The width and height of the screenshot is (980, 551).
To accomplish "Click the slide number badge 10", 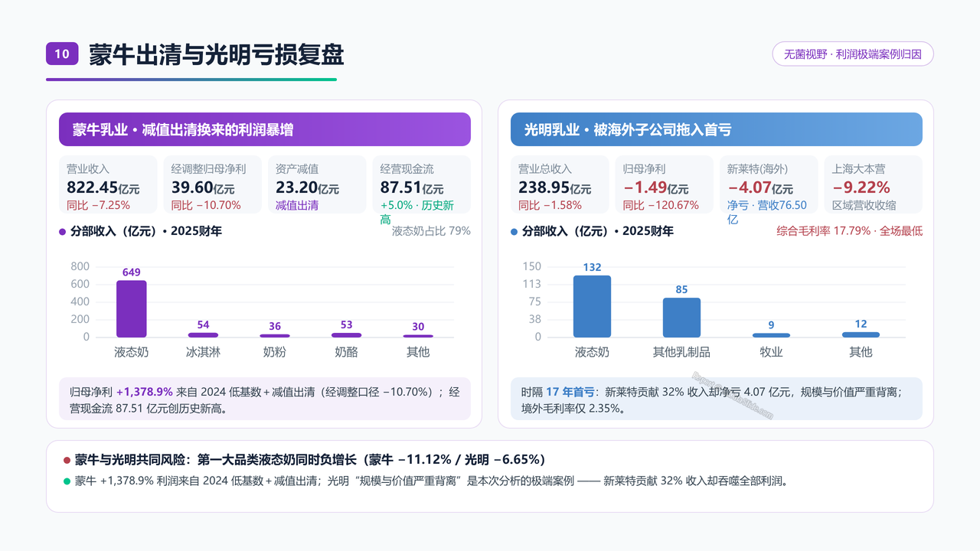I will click(x=62, y=54).
